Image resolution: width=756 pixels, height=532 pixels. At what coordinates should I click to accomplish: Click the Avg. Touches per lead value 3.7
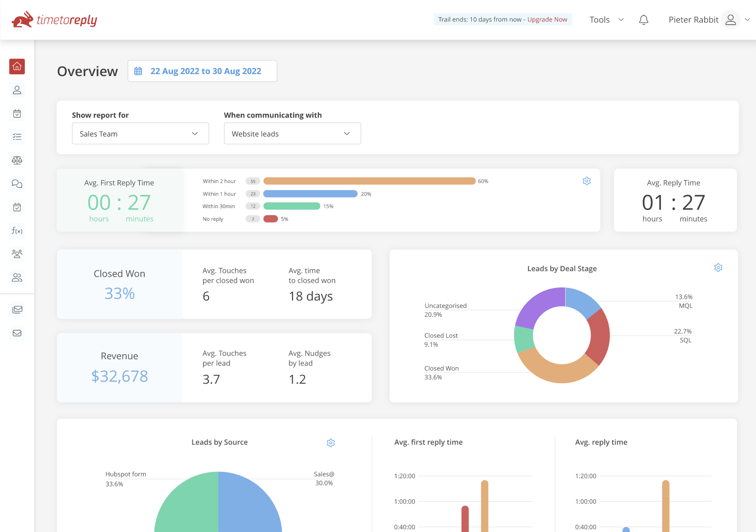point(211,379)
